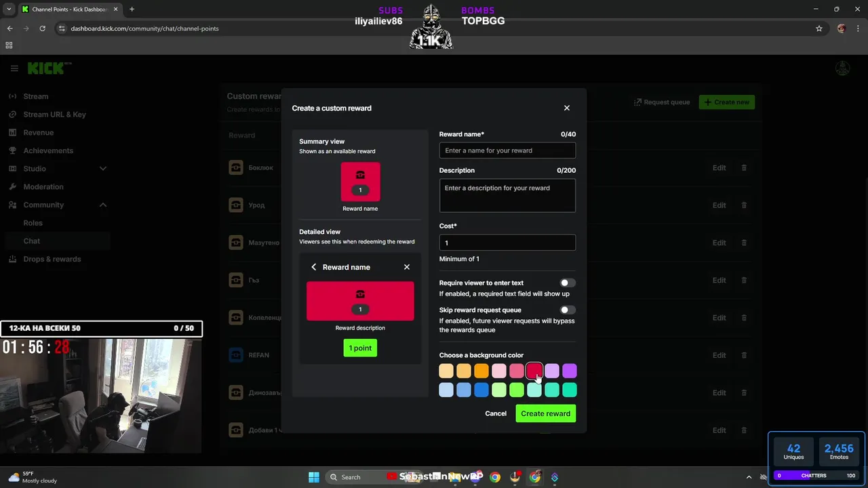Choose the bright green background color
This screenshot has height=488, width=868.
pyautogui.click(x=517, y=390)
